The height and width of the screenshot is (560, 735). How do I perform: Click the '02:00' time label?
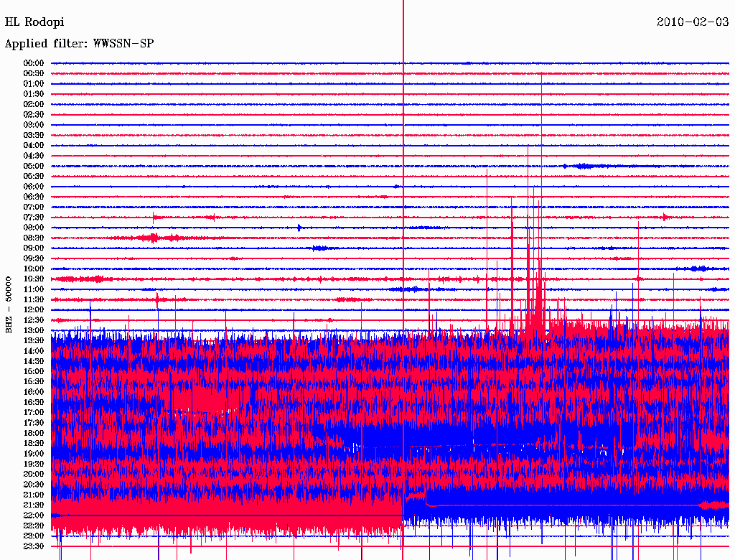pyautogui.click(x=34, y=104)
